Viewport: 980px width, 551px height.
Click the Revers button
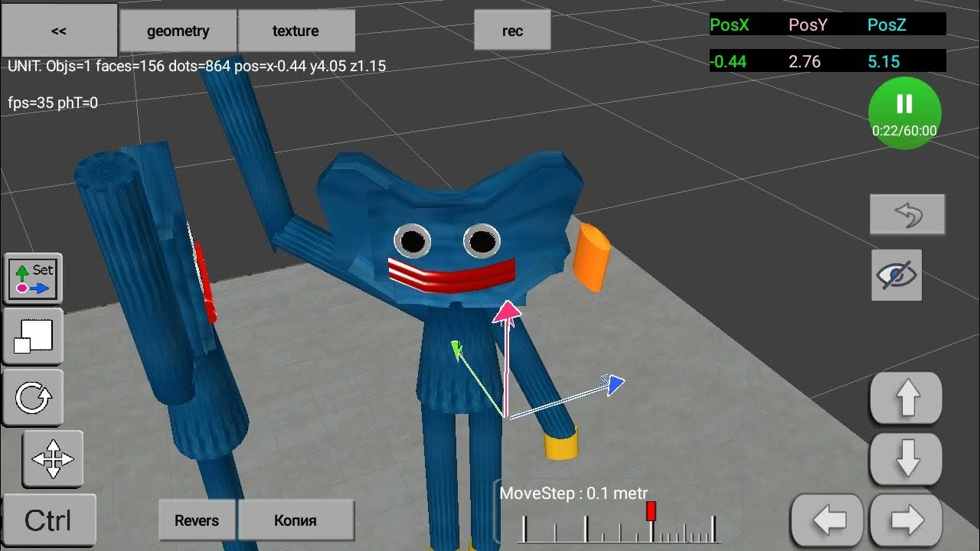pos(197,520)
